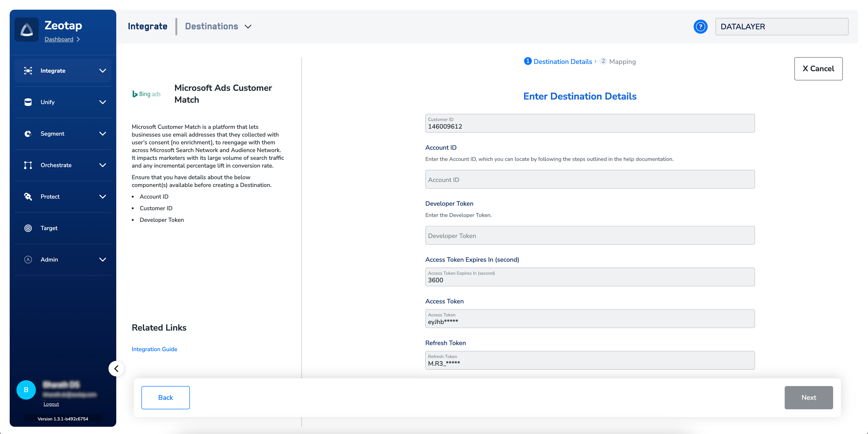868x434 pixels.
Task: Click the Zeotap logo icon
Action: [27, 30]
